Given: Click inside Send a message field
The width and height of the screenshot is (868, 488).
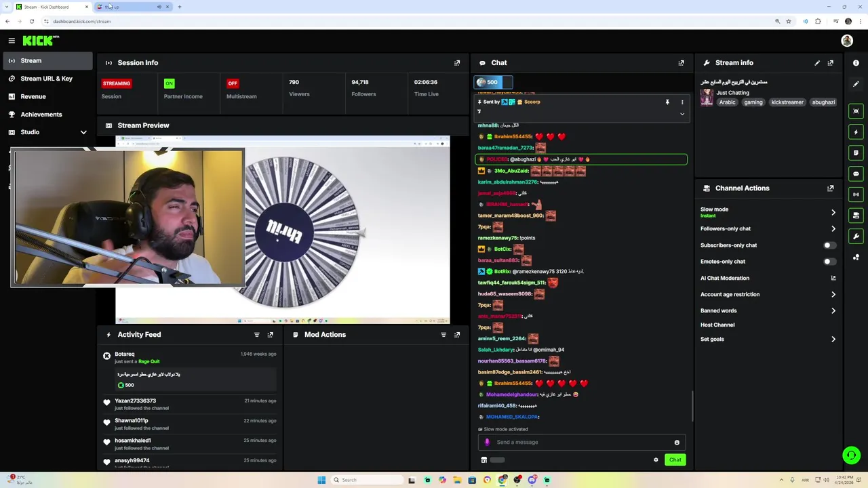Looking at the screenshot, I should point(581,443).
